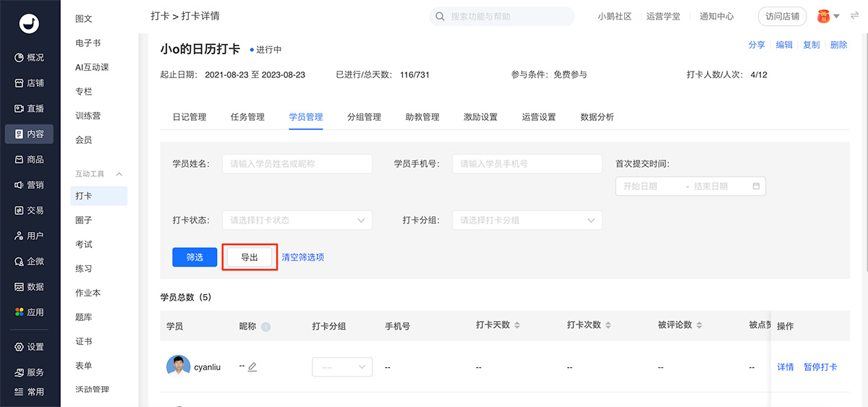
Task: Switch to the 数据分析 tab
Action: coord(597,117)
